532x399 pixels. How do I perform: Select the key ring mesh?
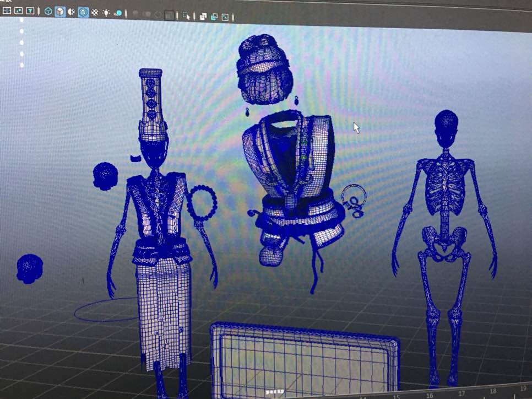pos(354,201)
